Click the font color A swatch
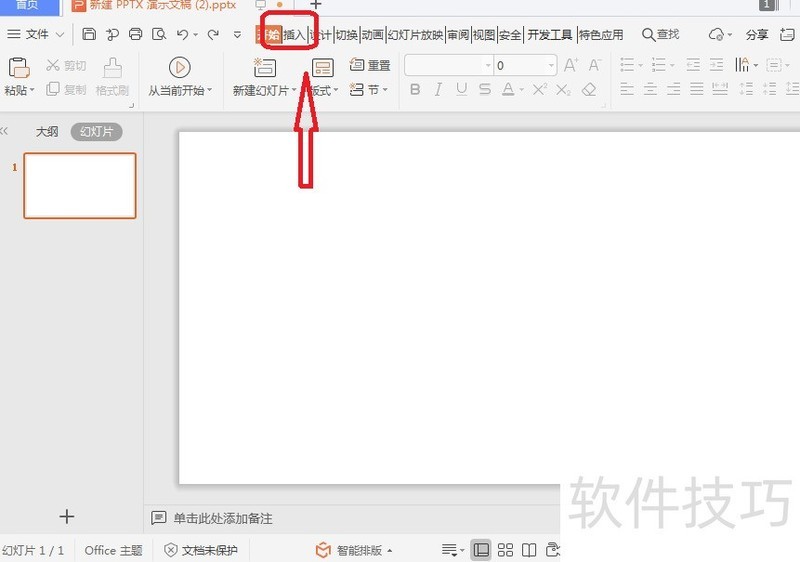The height and width of the screenshot is (562, 800). 508,90
